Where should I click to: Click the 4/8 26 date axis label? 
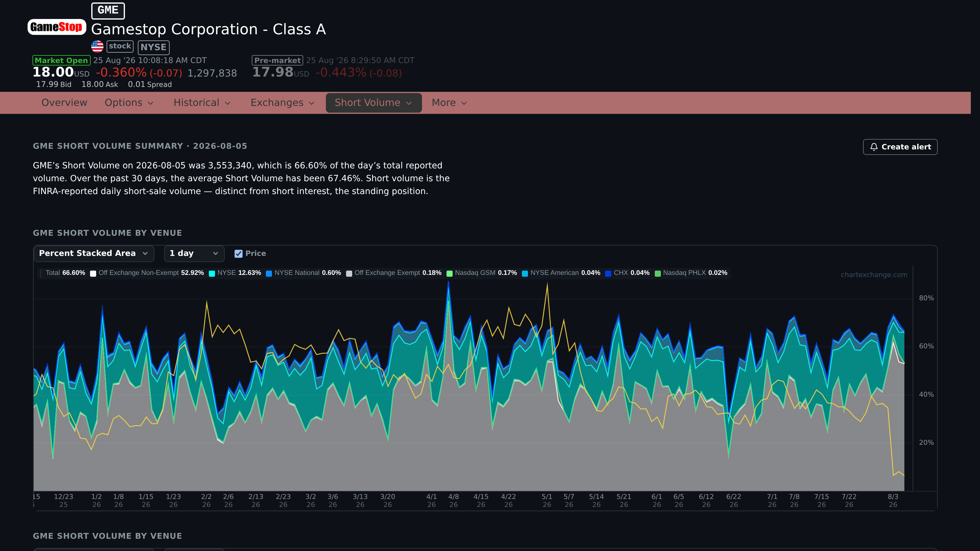tap(454, 500)
